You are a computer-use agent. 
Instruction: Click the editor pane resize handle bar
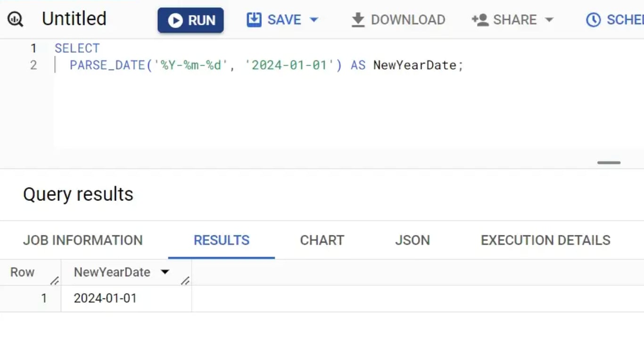pyautogui.click(x=609, y=163)
